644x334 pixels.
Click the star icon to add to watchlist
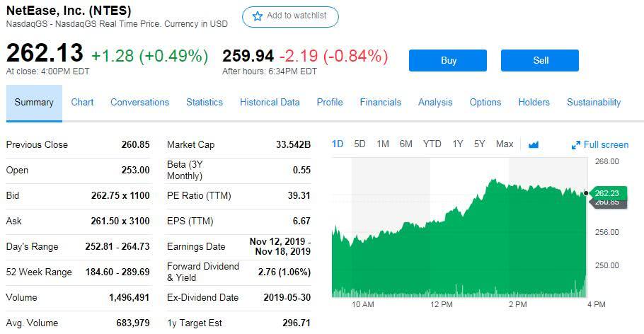pyautogui.click(x=258, y=16)
